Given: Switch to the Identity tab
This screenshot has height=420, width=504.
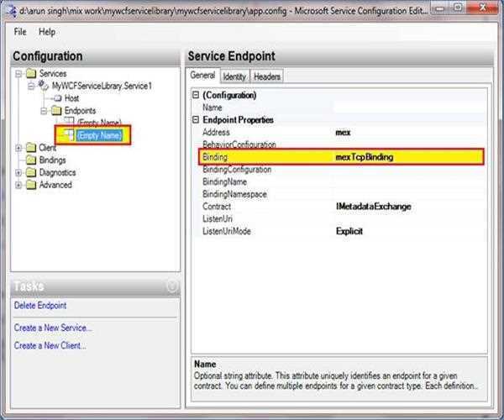Looking at the screenshot, I should [x=234, y=76].
